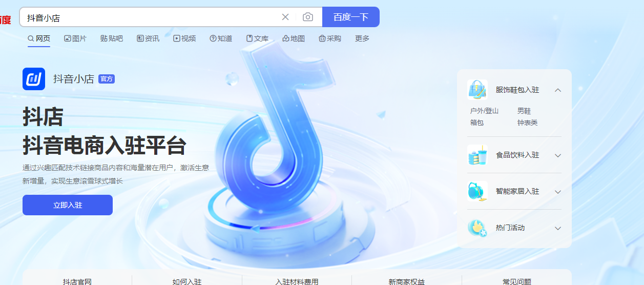
Task: Click the 食品饮料入驻 drink icon
Action: point(477,155)
